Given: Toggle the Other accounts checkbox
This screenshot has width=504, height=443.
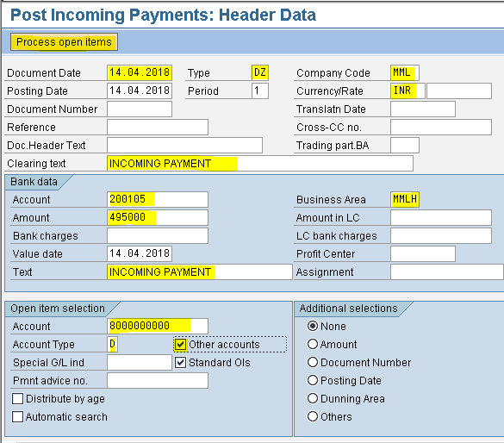Looking at the screenshot, I should (180, 344).
